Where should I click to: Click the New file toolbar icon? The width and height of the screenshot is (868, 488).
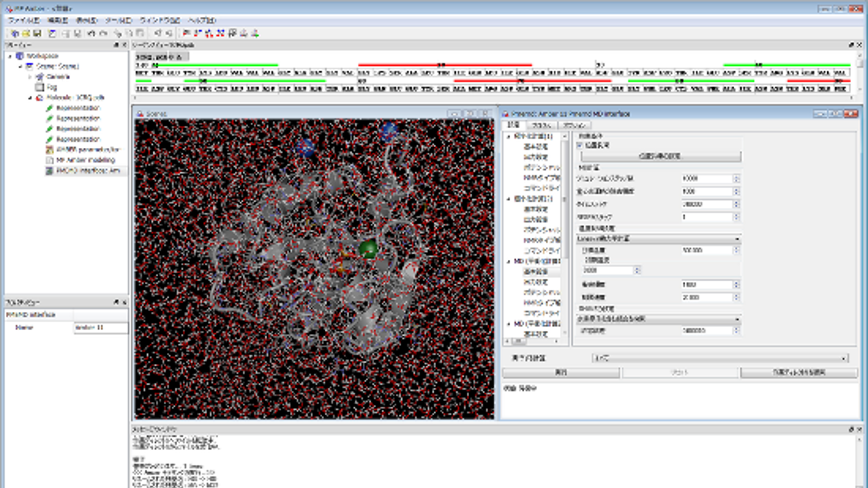[15, 33]
